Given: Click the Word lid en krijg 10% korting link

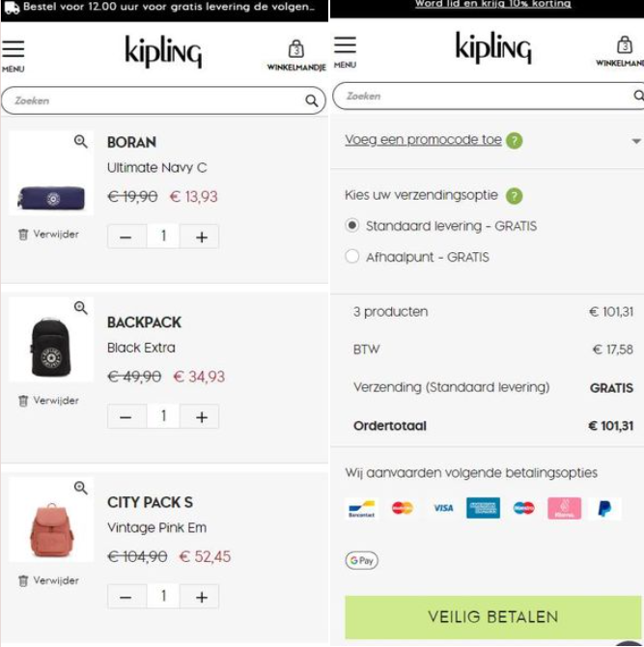Looking at the screenshot, I should [x=493, y=4].
